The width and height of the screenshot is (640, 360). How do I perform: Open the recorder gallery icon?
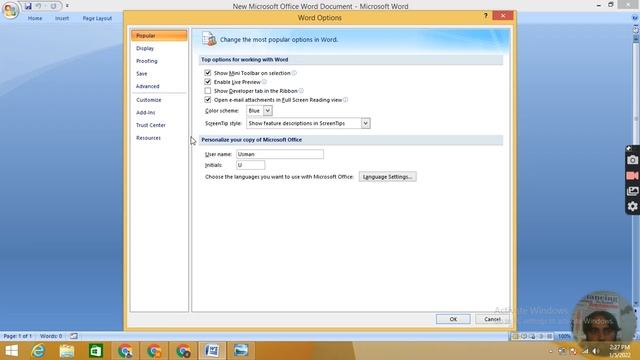click(x=632, y=191)
